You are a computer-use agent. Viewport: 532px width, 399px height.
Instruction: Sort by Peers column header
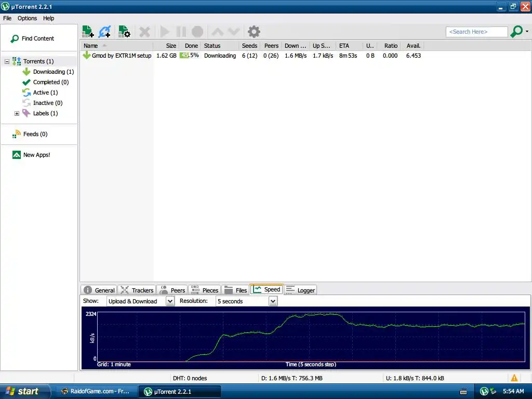click(271, 46)
